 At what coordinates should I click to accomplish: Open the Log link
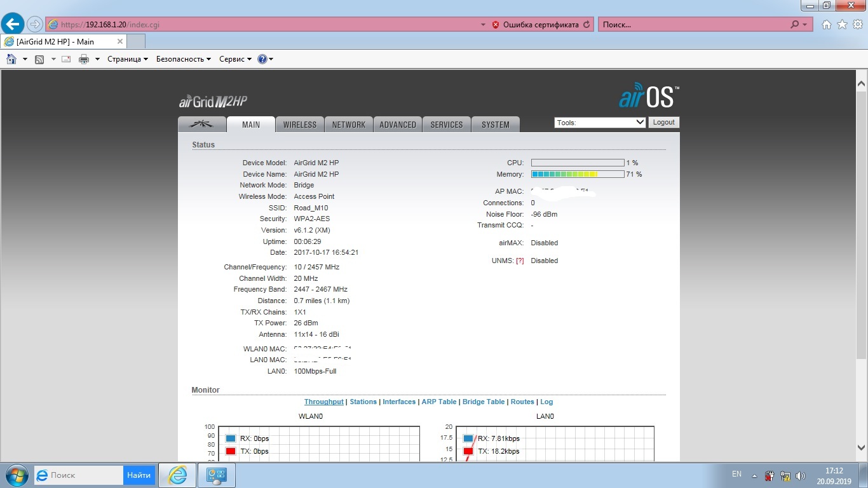[x=546, y=402]
